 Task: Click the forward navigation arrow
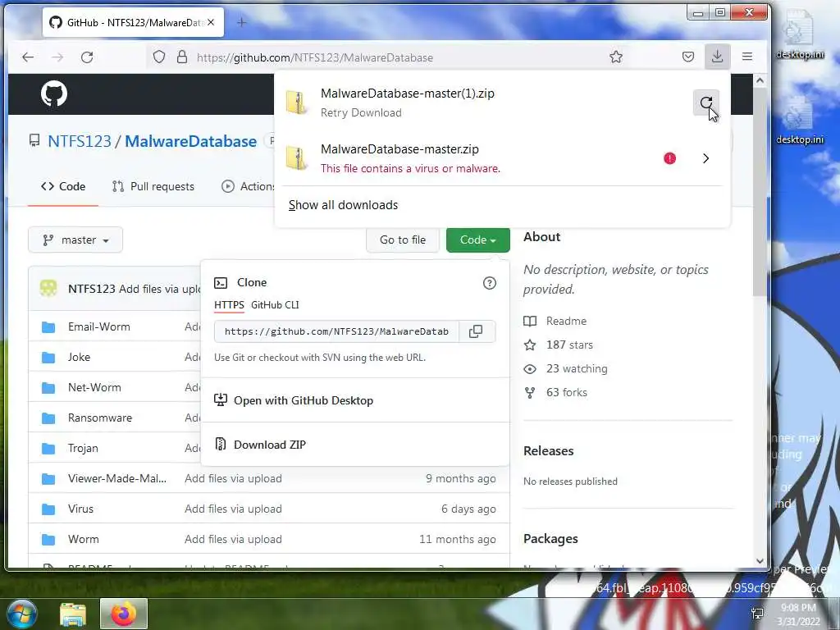[x=57, y=57]
